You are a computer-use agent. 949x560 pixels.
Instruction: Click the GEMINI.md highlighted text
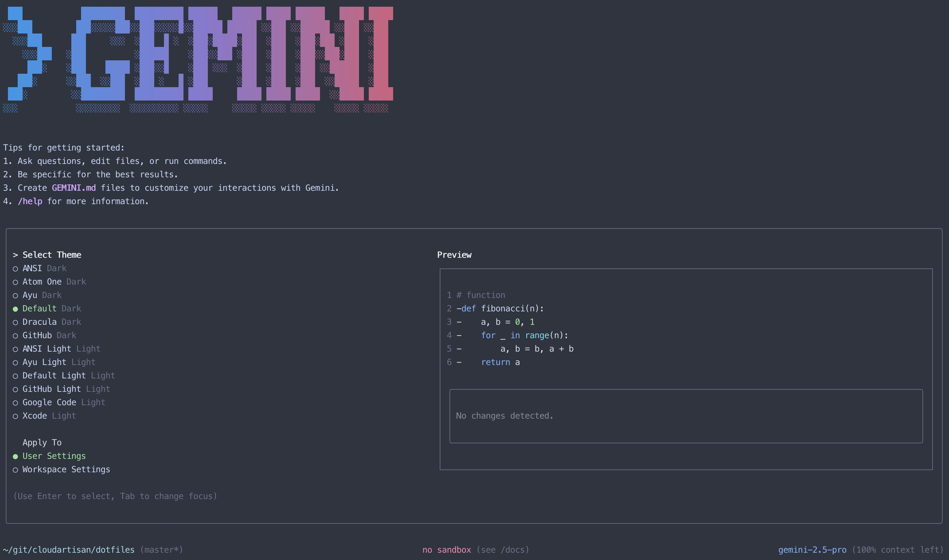74,188
